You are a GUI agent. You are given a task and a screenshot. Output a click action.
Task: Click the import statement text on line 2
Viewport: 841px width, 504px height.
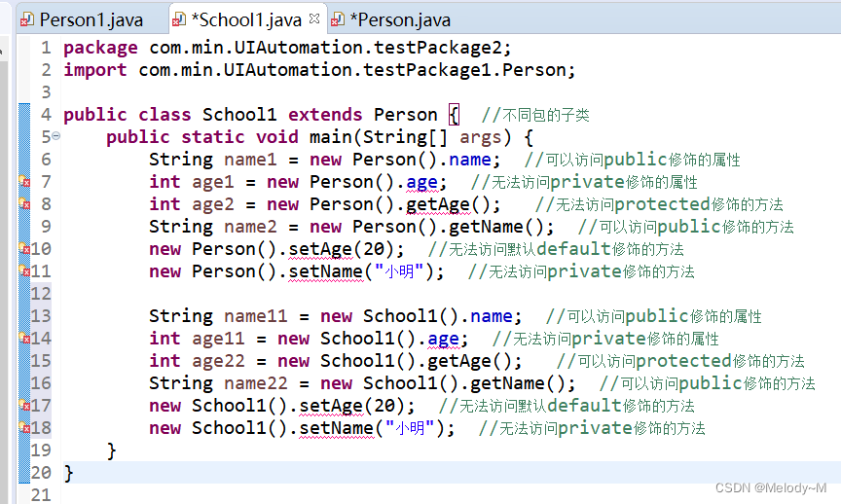click(x=319, y=70)
